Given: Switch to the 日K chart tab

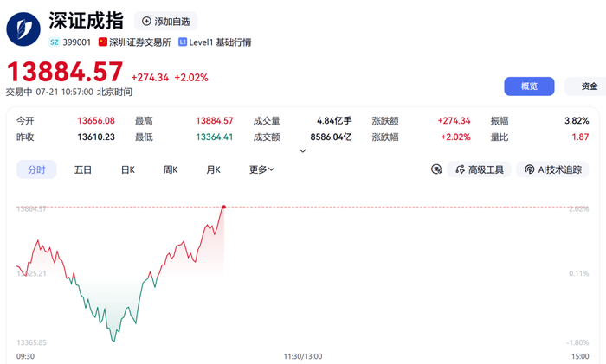Looking at the screenshot, I should (128, 169).
